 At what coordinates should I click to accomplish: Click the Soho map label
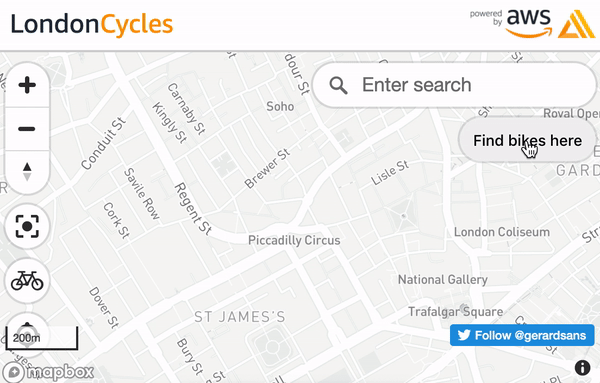(280, 106)
